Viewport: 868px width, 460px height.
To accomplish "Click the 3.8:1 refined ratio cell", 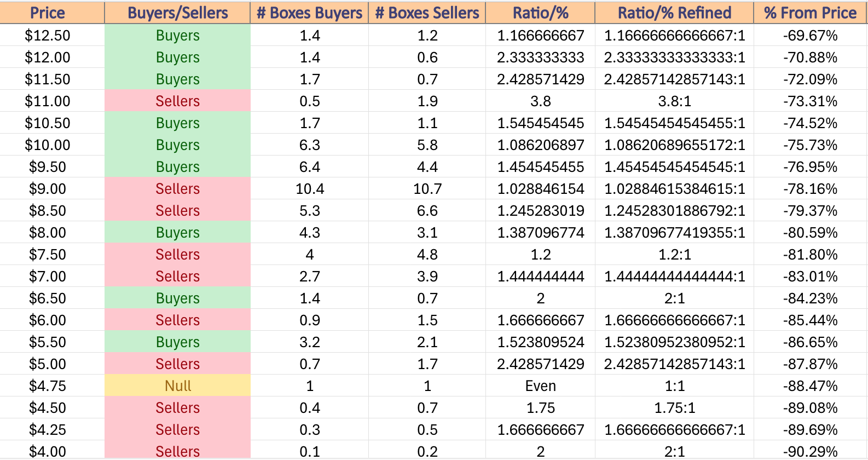I will 674,101.
